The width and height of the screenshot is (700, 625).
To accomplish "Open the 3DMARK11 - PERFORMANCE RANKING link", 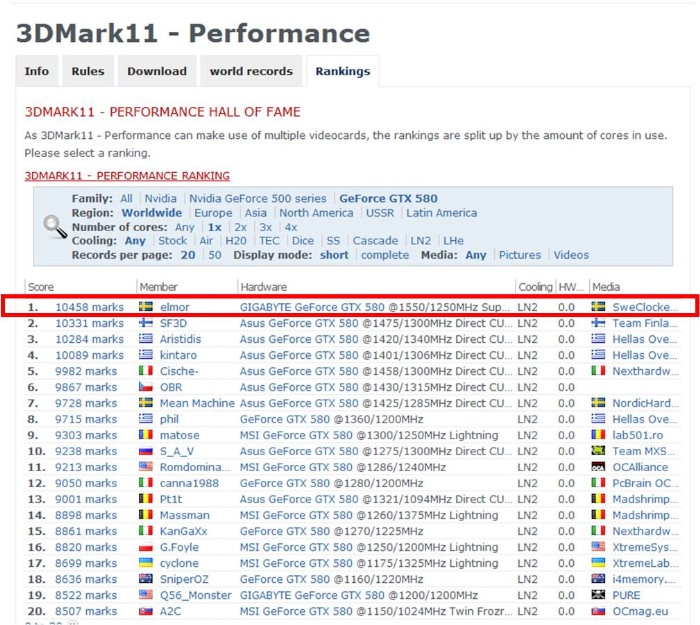I will (x=127, y=176).
